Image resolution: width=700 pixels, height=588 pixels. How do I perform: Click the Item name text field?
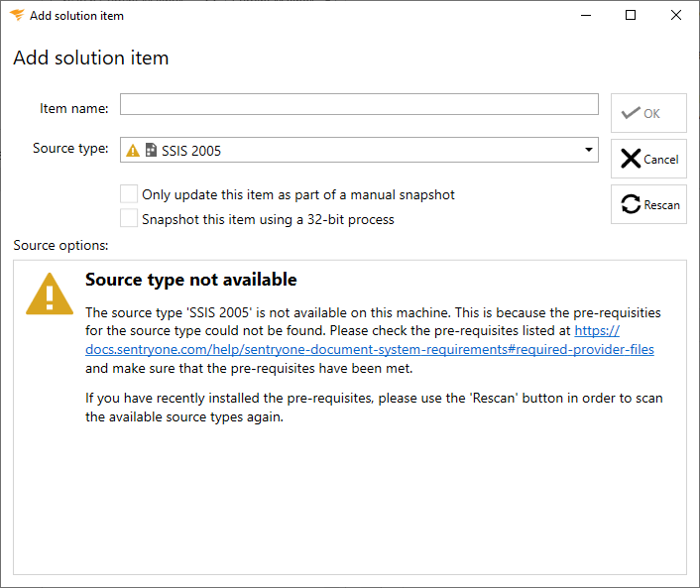pos(359,104)
